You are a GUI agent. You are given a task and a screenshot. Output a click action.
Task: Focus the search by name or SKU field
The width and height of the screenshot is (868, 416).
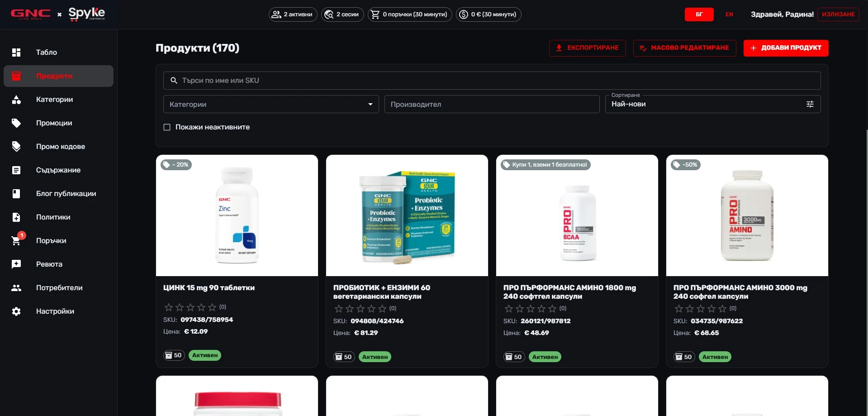pos(492,81)
